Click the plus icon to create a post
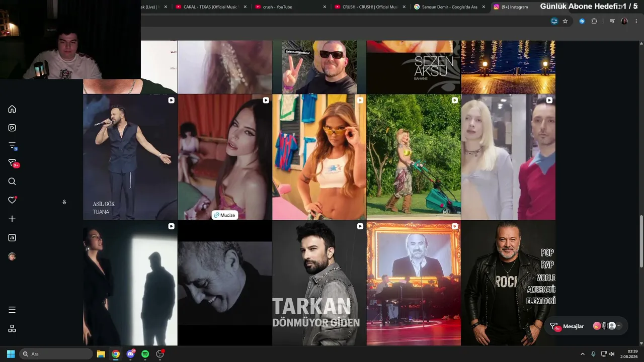Viewport: 644px width, 362px height. point(12,219)
